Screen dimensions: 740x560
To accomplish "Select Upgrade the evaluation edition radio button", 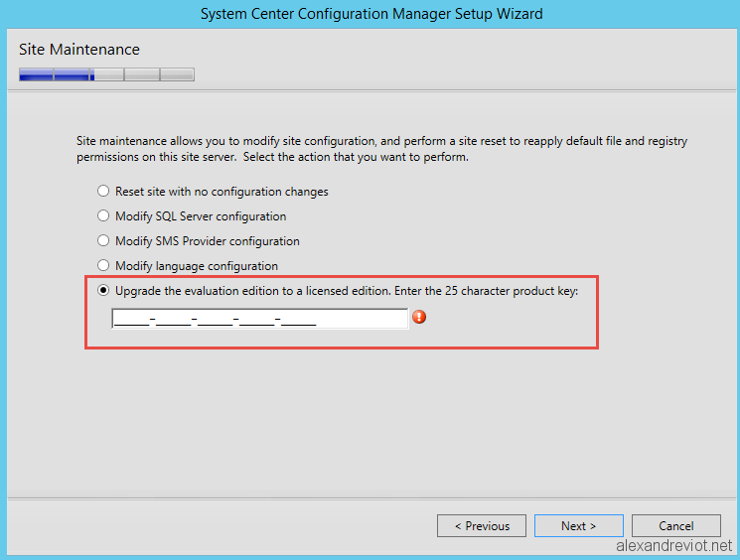I will pyautogui.click(x=103, y=290).
